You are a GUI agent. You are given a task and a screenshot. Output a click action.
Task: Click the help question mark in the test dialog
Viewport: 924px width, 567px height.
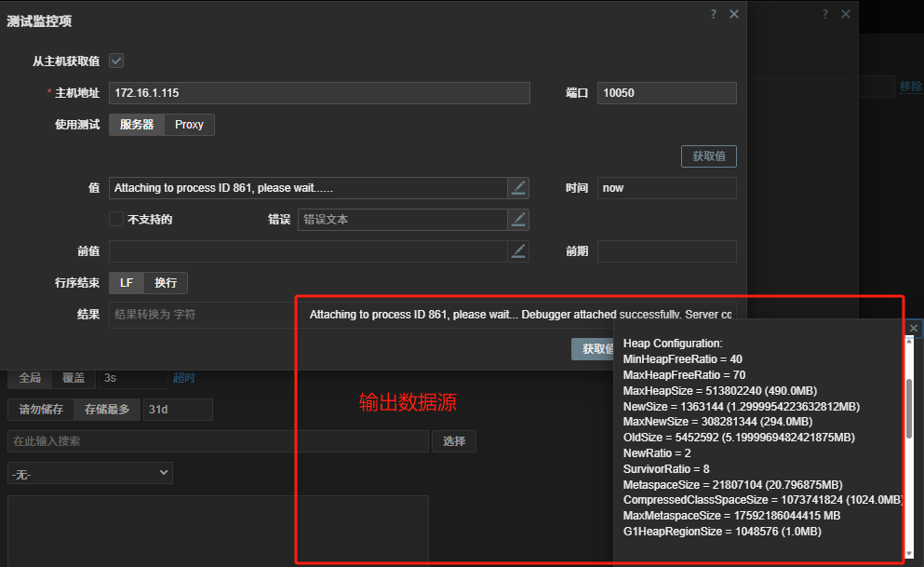point(714,14)
